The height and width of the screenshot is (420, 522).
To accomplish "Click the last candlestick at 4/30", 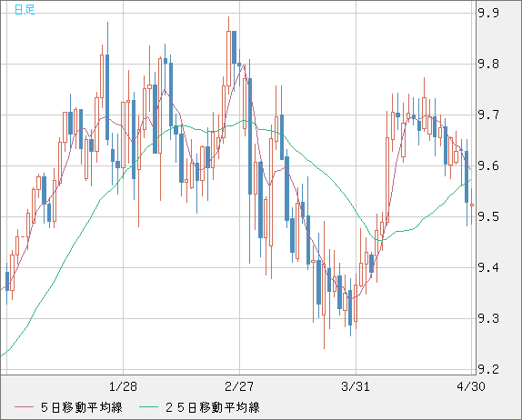I will [x=472, y=205].
